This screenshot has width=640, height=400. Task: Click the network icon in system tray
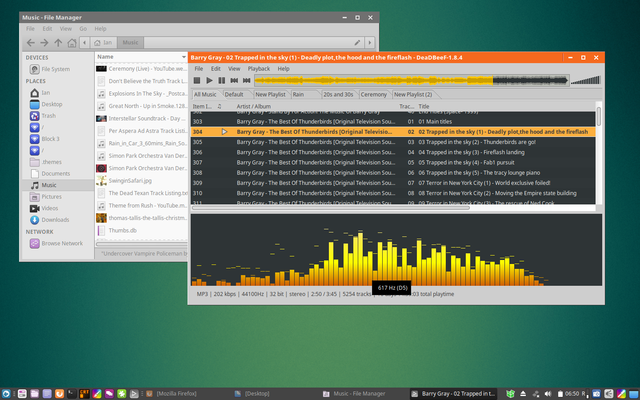tap(536, 394)
